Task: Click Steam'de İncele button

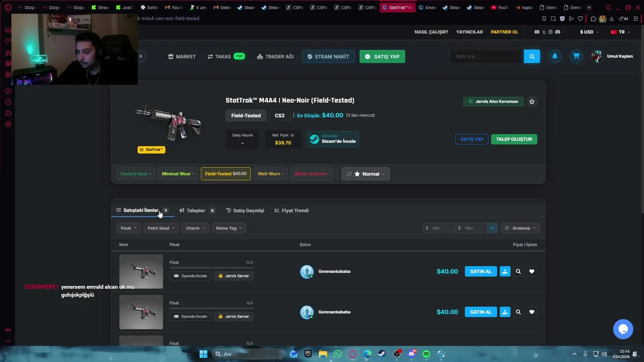Action: (333, 139)
